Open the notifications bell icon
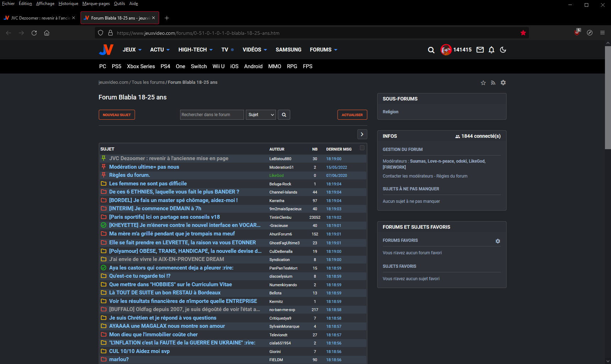Screen dimensions: 611x364 coord(491,50)
